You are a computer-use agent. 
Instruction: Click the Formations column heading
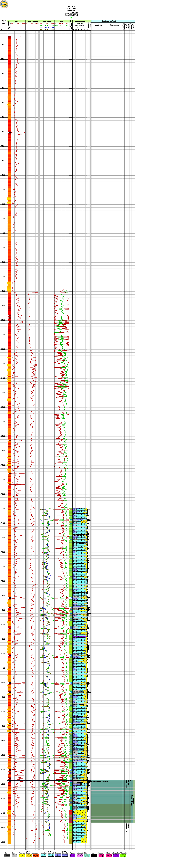tap(115, 25)
